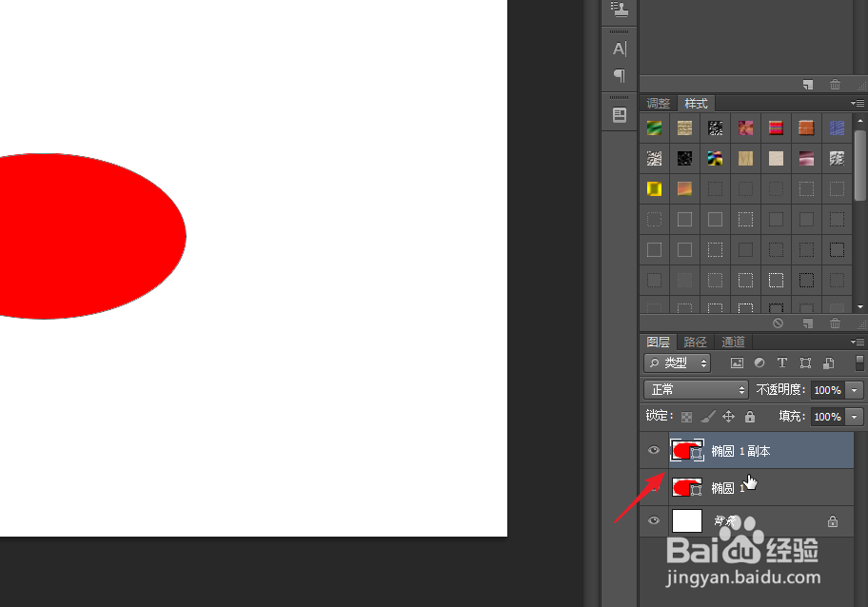
Task: Open the Clone Source stamp panel icon
Action: [620, 9]
